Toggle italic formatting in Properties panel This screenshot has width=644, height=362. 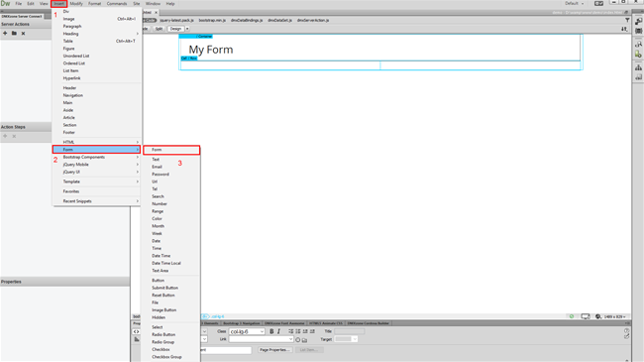click(x=278, y=331)
